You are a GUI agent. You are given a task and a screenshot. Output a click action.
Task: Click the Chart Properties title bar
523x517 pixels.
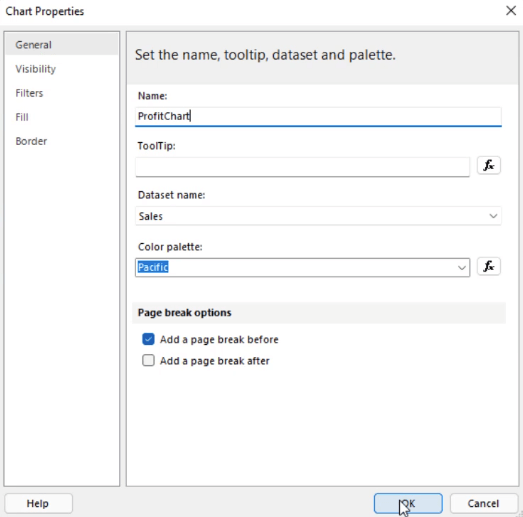pos(253,11)
